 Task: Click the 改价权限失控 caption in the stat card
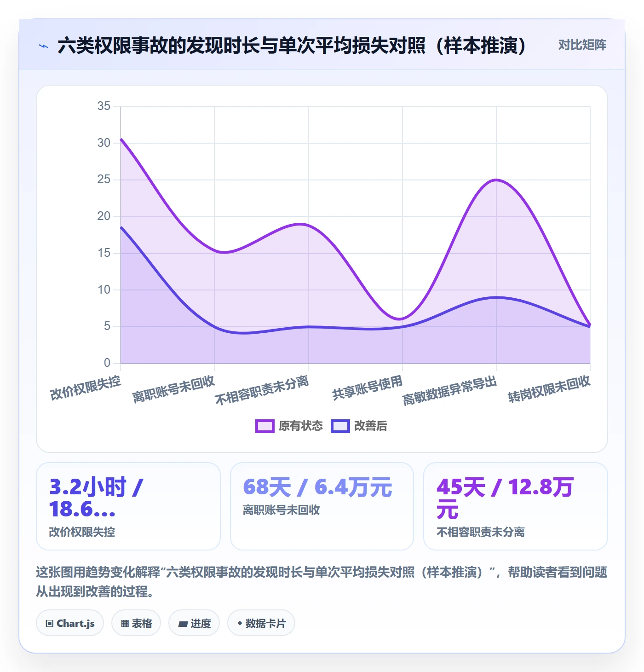point(82,532)
